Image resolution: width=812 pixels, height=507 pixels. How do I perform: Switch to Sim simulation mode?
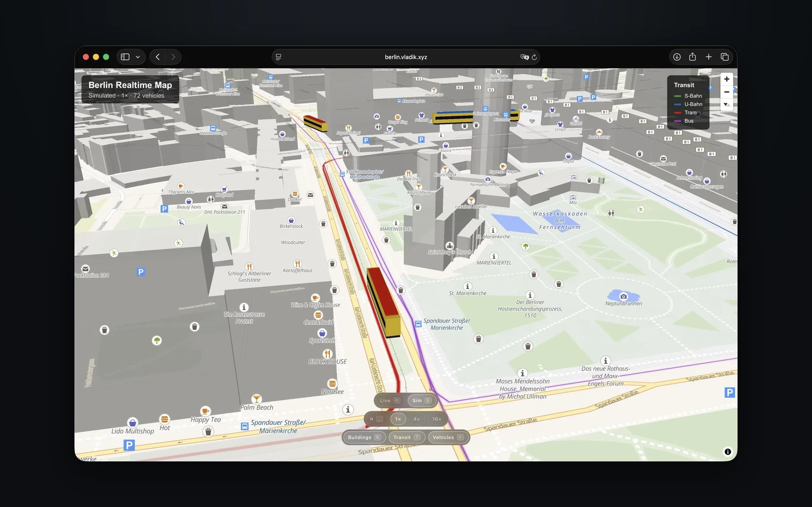click(422, 401)
